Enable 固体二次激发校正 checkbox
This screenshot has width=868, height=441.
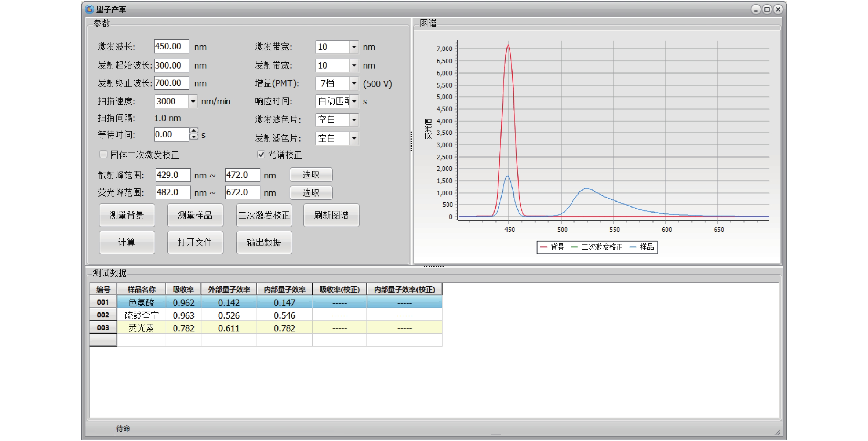point(103,154)
